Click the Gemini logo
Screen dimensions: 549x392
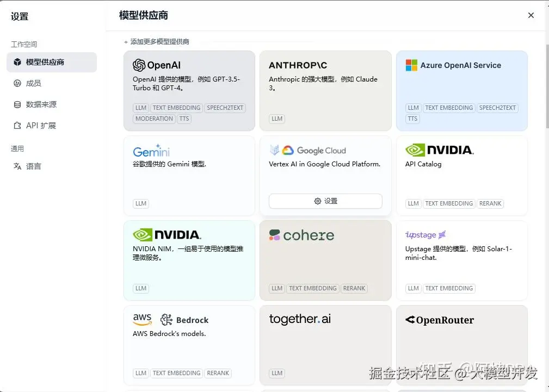(151, 151)
